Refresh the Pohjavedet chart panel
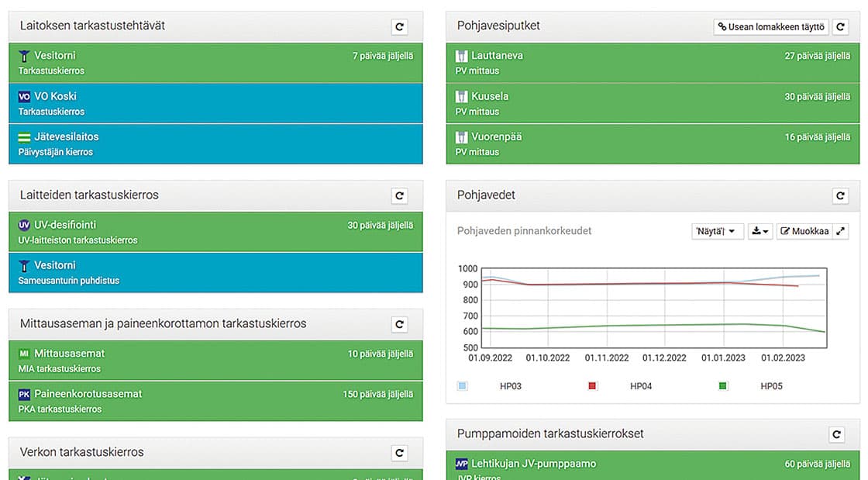Viewport: 868px width, 480px height. (x=840, y=195)
